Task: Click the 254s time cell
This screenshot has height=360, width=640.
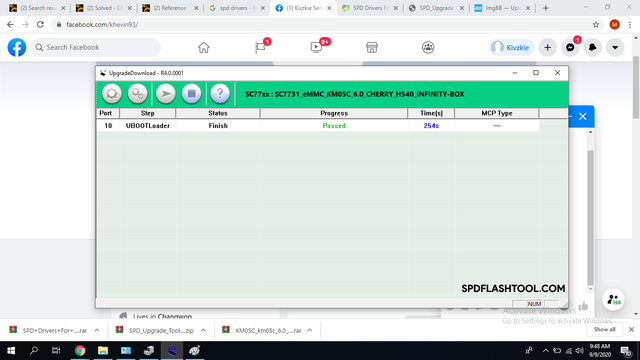Action: click(x=431, y=126)
